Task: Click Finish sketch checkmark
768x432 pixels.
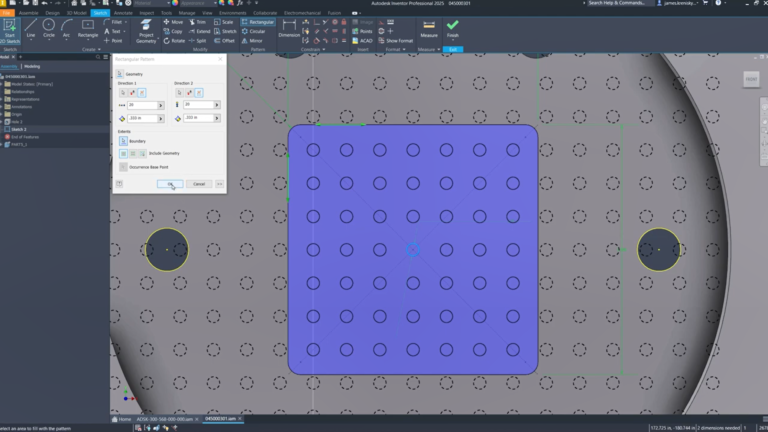Action: click(x=453, y=29)
